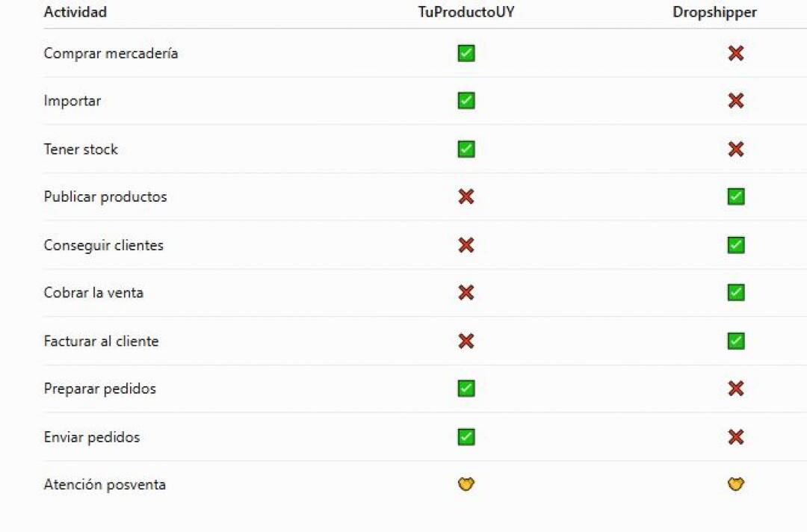
Task: Click the yellow heart icon in Dropshipper column
Action: (736, 484)
